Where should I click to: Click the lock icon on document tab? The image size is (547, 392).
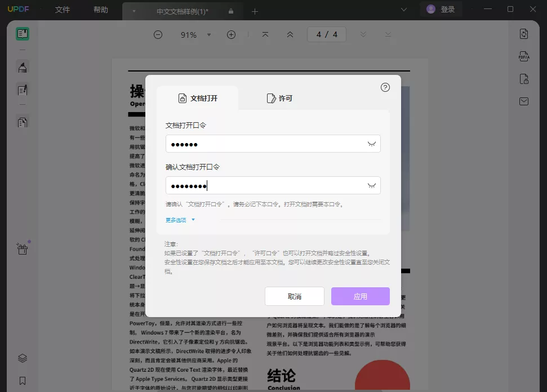tap(231, 11)
